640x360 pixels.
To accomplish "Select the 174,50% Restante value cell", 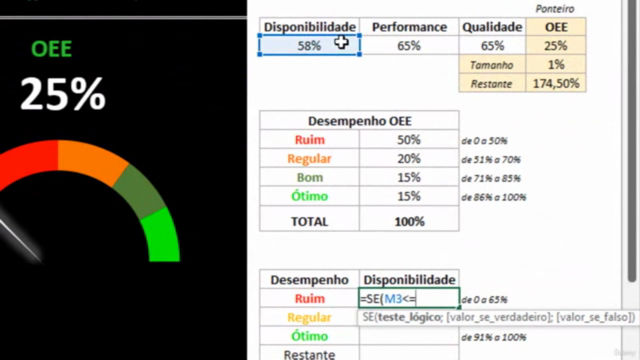I will 556,83.
